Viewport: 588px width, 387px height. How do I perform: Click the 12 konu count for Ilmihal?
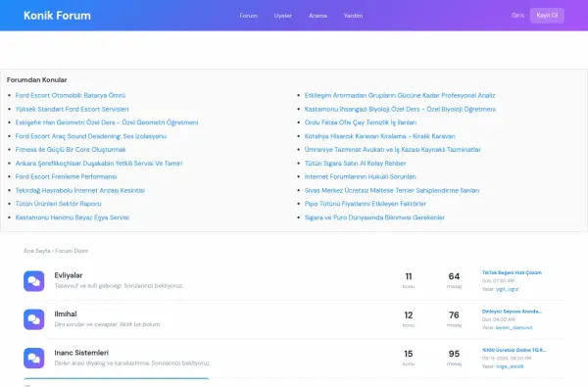click(409, 315)
